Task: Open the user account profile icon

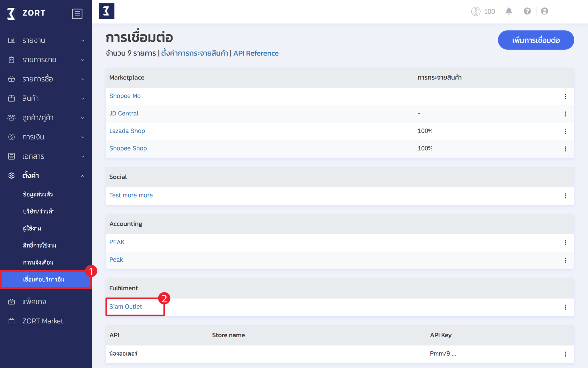Action: pos(544,11)
